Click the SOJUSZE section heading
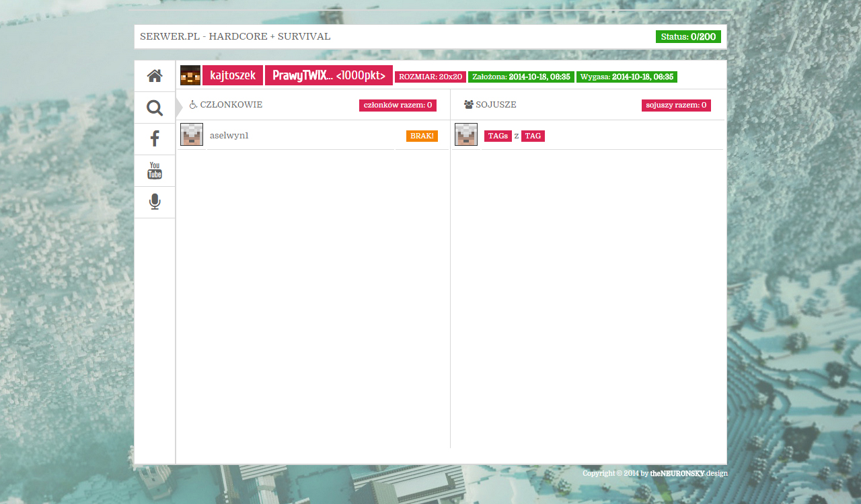 pyautogui.click(x=496, y=105)
